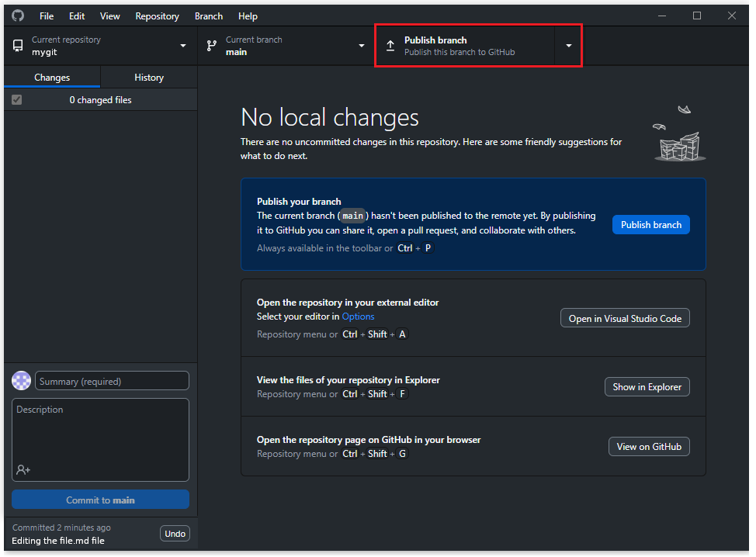Click Open in Visual Studio Code

(x=625, y=318)
